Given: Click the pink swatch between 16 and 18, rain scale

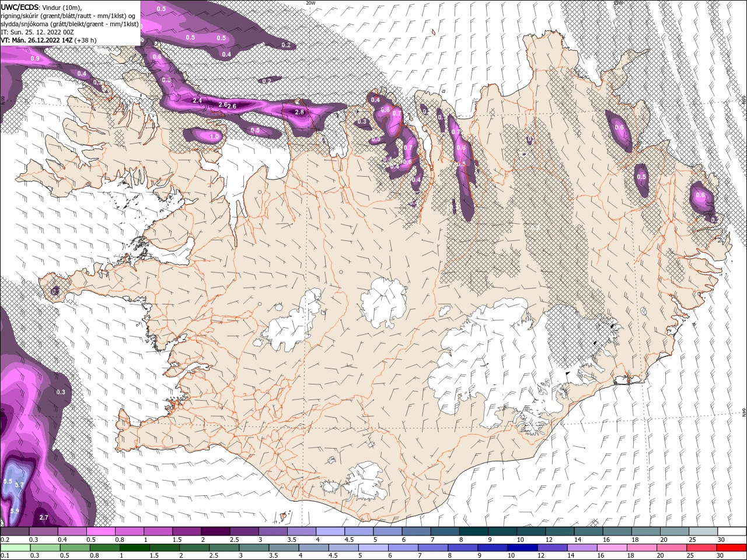Looking at the screenshot, I should pyautogui.click(x=612, y=548).
